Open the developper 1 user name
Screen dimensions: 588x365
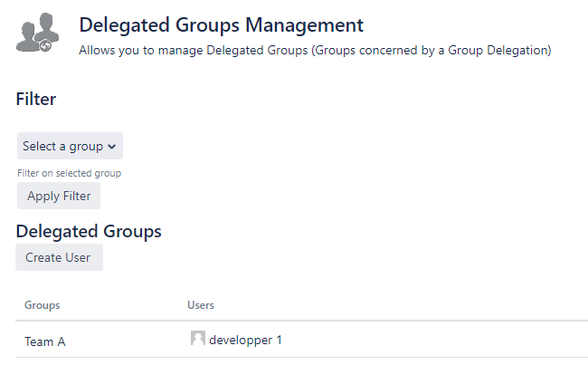tap(245, 341)
